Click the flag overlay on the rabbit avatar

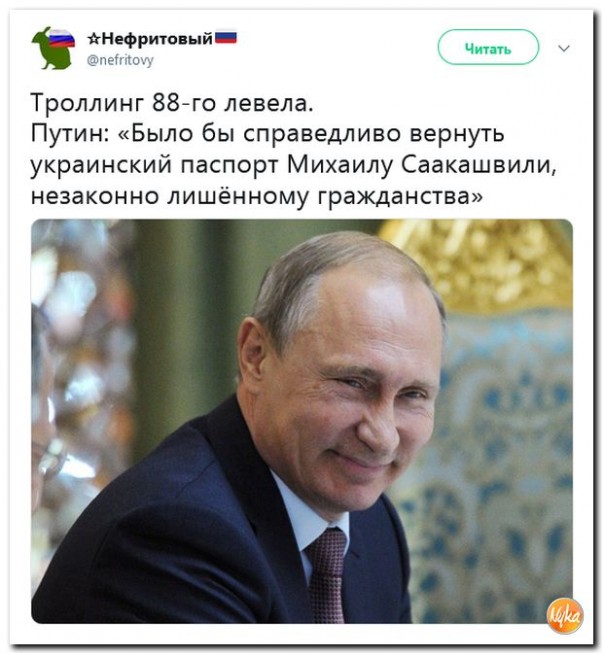click(62, 38)
